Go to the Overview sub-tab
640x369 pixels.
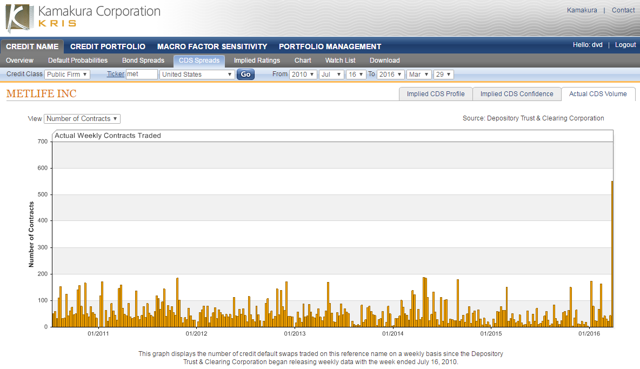click(20, 60)
